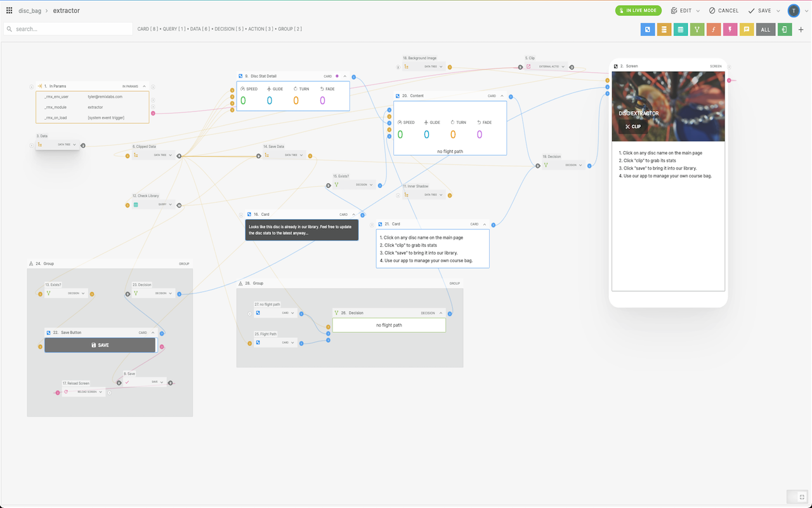Click the 17. Reload Screen refresh icon
This screenshot has width=812, height=508.
pyautogui.click(x=66, y=392)
